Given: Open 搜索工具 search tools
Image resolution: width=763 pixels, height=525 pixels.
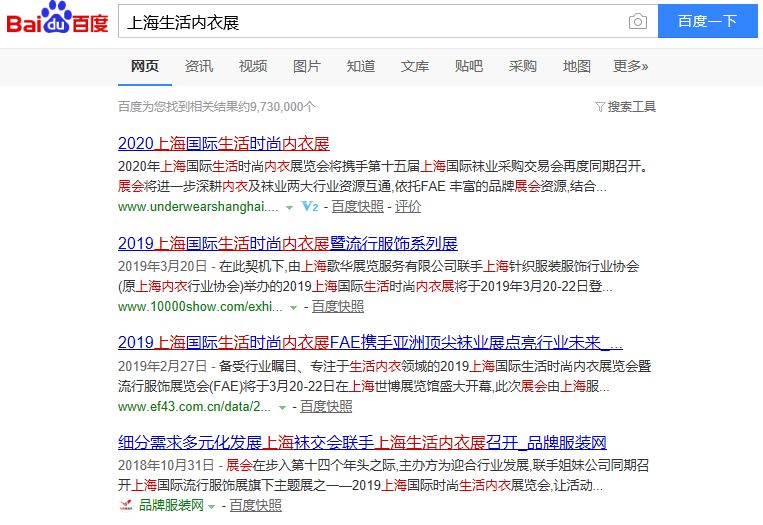Looking at the screenshot, I should (632, 107).
